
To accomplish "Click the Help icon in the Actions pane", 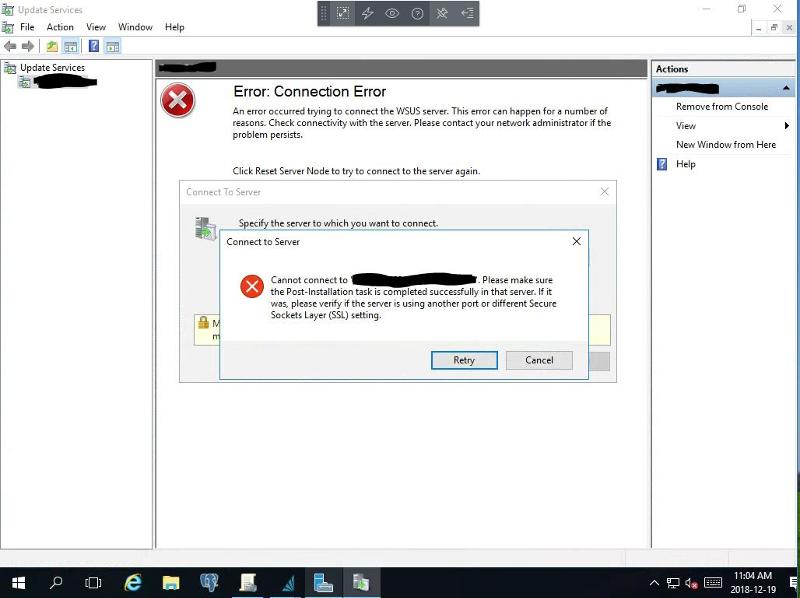I will point(662,164).
